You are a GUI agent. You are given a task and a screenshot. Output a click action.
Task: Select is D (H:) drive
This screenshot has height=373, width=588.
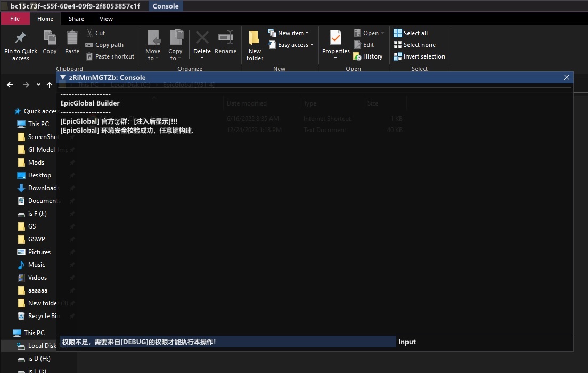point(34,359)
